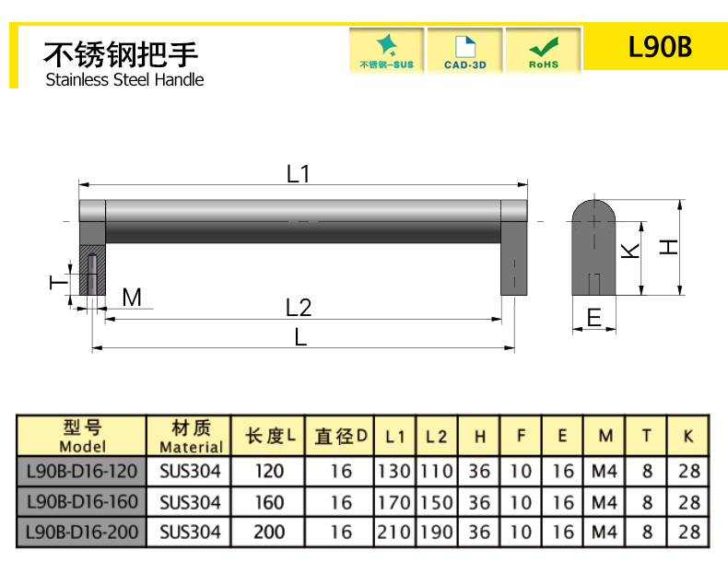The height and width of the screenshot is (562, 728).
Task: Click the T depth label in drawing
Action: pyautogui.click(x=56, y=282)
